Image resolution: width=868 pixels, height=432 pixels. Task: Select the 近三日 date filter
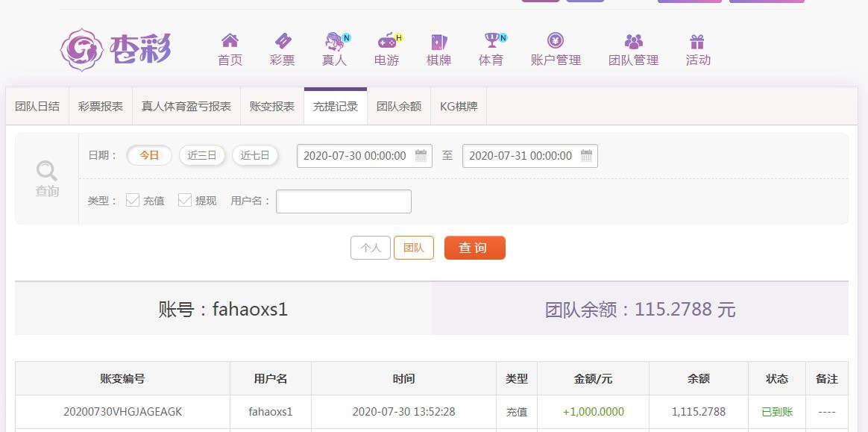(x=201, y=156)
